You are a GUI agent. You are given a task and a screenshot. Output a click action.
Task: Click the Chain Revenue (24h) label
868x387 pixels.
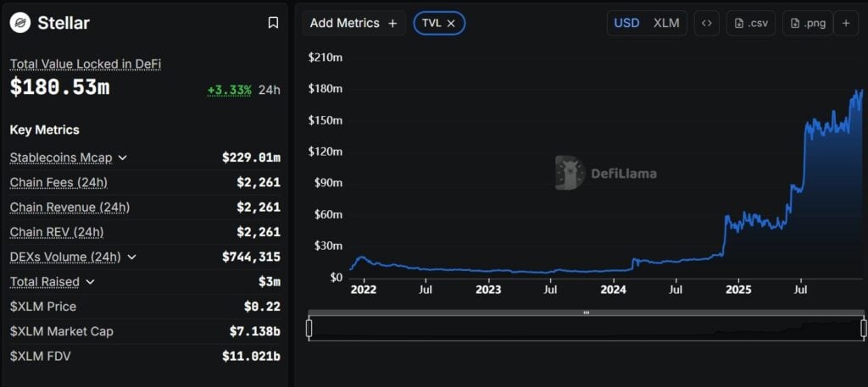[70, 207]
